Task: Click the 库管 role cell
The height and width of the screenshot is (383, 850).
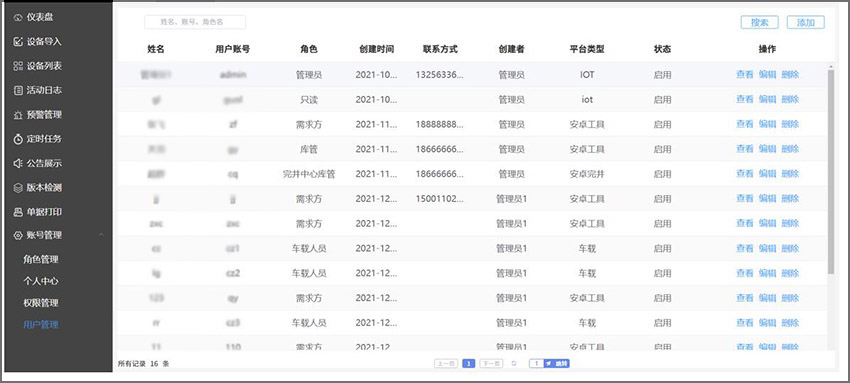Action: point(308,149)
